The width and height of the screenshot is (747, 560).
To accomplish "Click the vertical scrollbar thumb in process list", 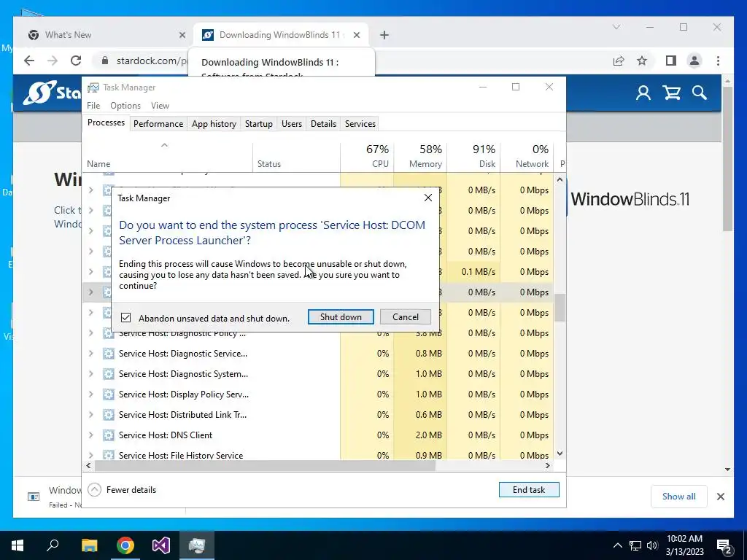I will [x=560, y=307].
